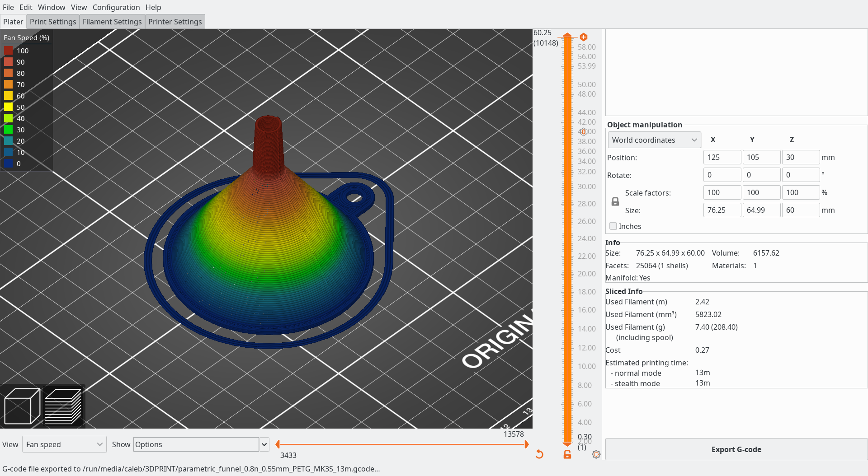Click the stealth mode time 13m
The height and width of the screenshot is (476, 868).
(703, 383)
